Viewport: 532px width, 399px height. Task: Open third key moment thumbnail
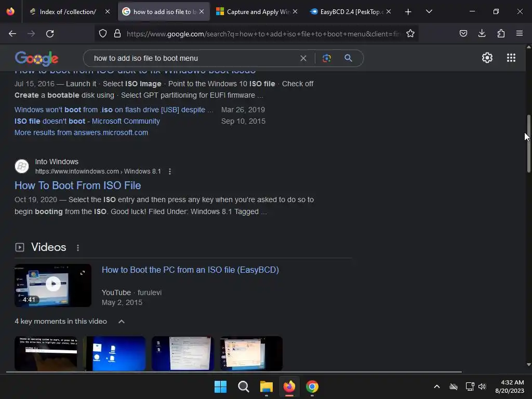(x=183, y=353)
